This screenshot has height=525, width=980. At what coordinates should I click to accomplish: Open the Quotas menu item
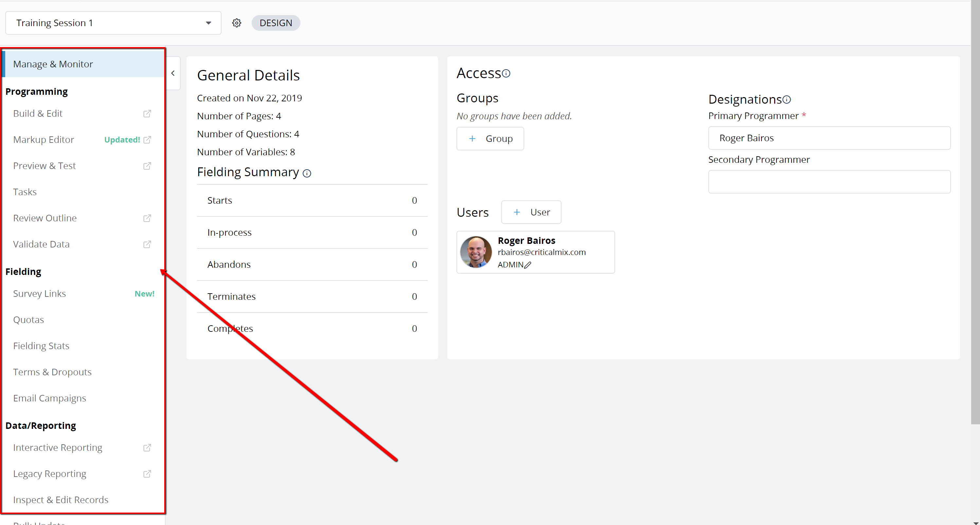click(x=28, y=320)
